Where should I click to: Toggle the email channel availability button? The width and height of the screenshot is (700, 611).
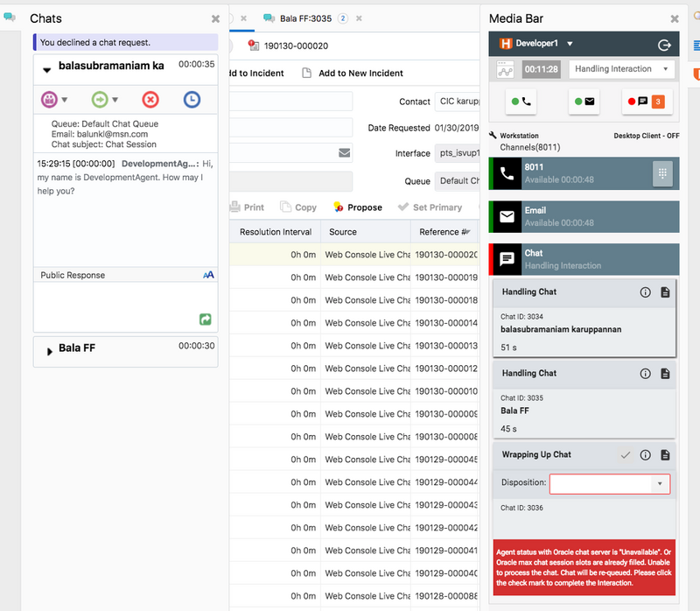click(584, 102)
